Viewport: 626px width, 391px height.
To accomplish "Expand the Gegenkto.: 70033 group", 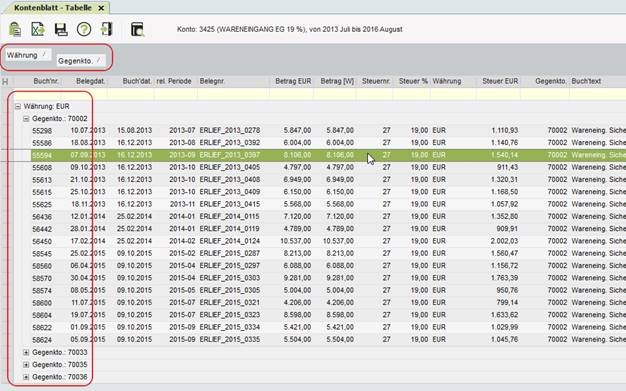I will tap(26, 352).
